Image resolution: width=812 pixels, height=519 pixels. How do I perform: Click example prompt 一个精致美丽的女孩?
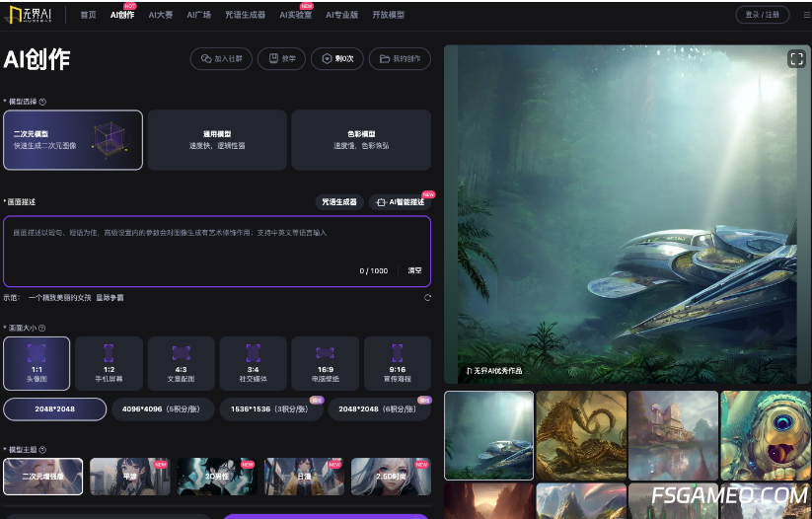[x=59, y=297]
